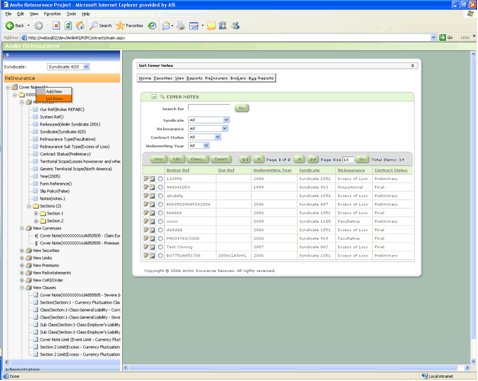
Task: Click the edit pencil icon for row abcdefg
Action: (146, 196)
